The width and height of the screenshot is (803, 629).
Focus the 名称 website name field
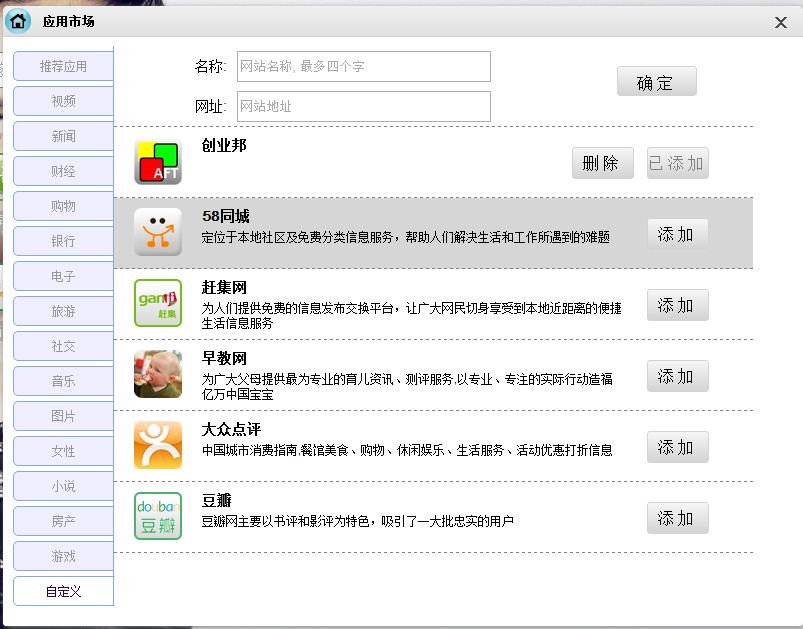coord(364,66)
